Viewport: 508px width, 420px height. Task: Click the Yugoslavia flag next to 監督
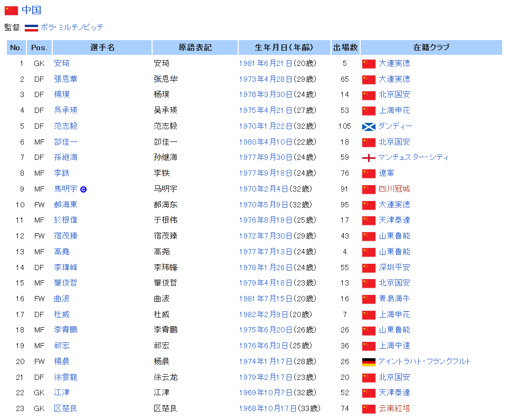(32, 28)
